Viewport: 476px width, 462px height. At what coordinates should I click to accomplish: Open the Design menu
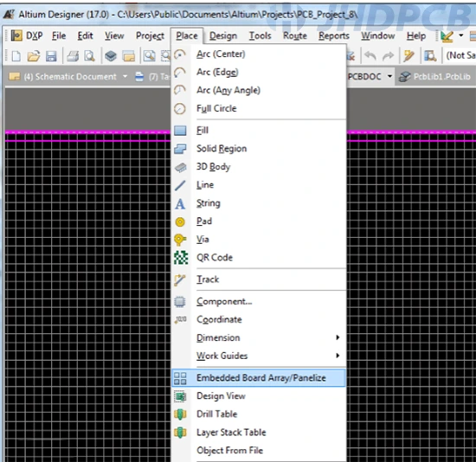[223, 35]
